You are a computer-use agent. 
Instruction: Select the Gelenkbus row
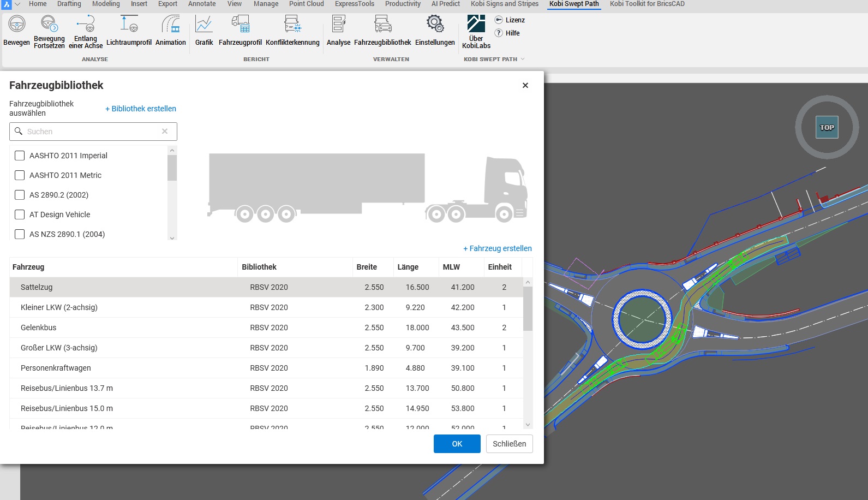266,328
